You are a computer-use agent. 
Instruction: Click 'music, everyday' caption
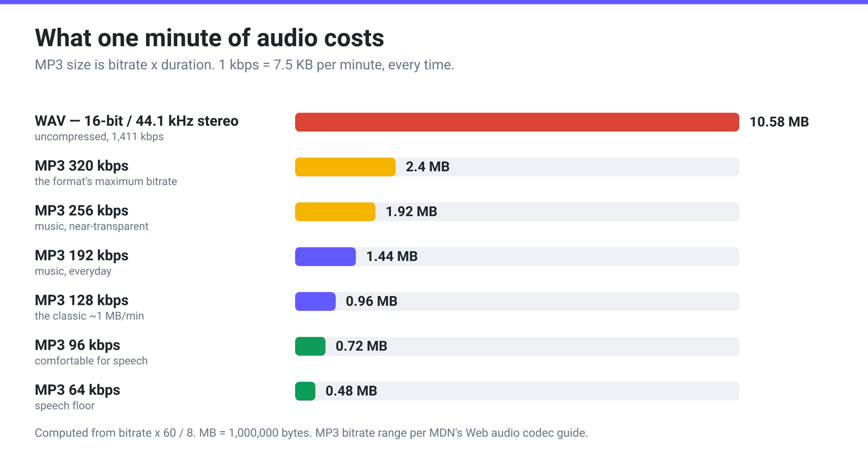pyautogui.click(x=73, y=271)
